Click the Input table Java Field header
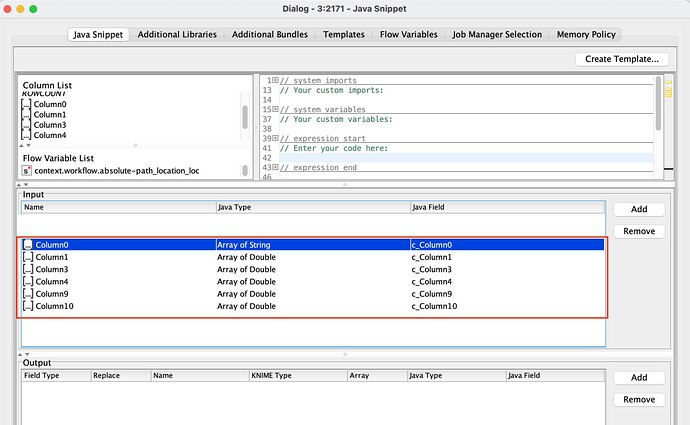The width and height of the screenshot is (690, 425). [x=508, y=207]
